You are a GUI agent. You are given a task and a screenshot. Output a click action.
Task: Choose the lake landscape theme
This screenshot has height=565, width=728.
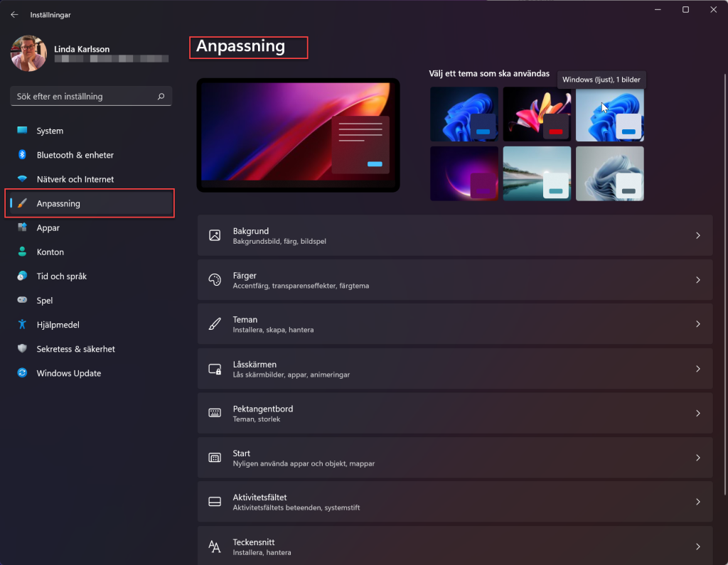(537, 173)
